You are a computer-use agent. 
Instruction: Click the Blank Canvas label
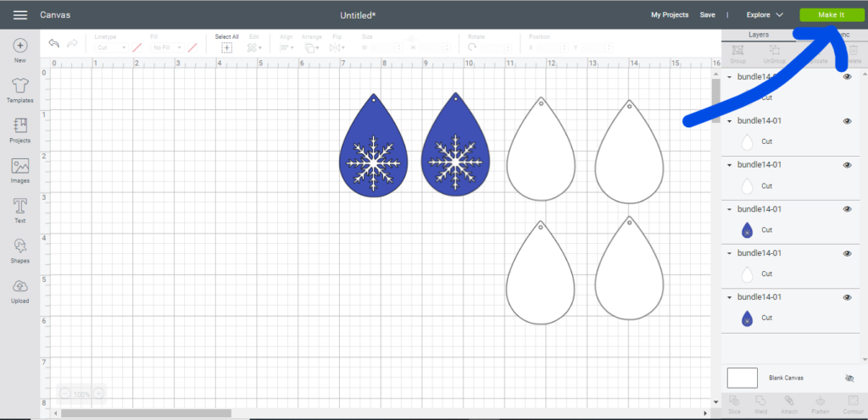point(786,378)
